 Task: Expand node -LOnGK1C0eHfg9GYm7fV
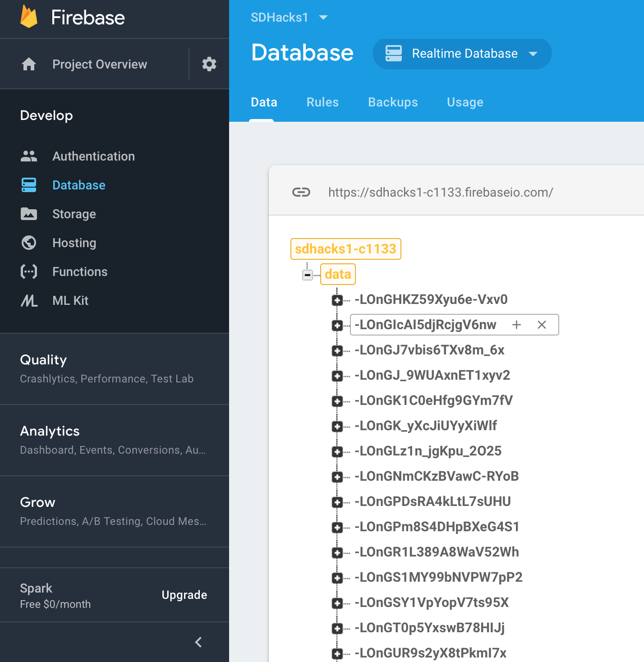(x=337, y=401)
